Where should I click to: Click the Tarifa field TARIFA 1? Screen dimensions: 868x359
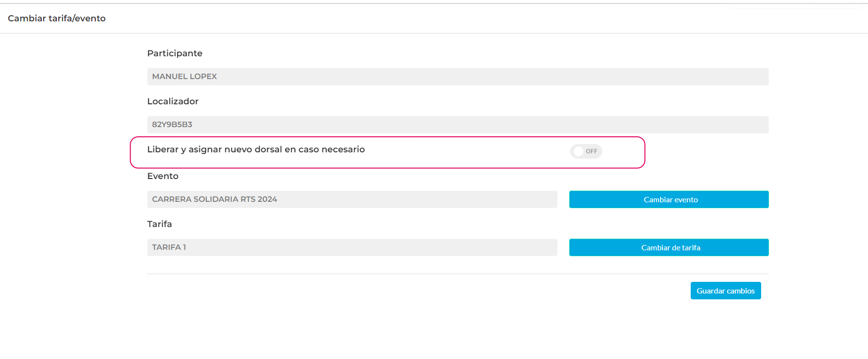pyautogui.click(x=352, y=247)
